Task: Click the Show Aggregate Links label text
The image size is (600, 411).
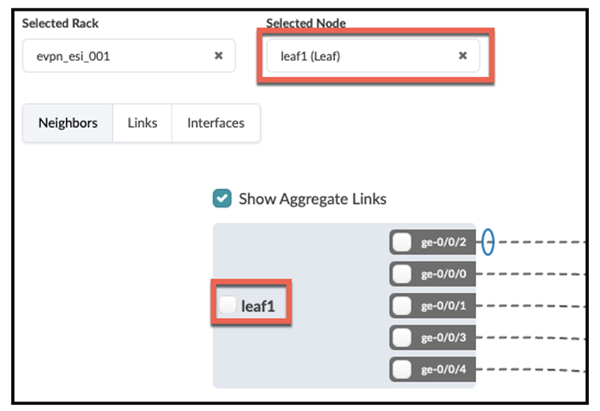Action: pyautogui.click(x=312, y=198)
